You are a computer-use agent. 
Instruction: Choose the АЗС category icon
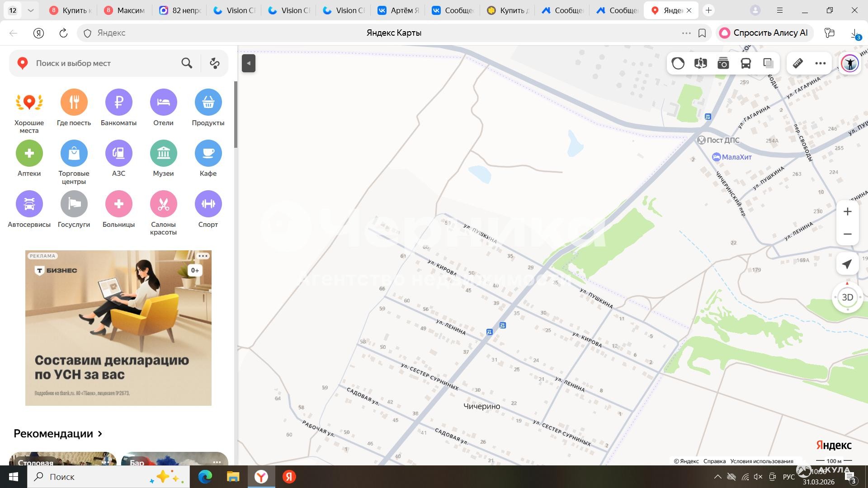118,154
